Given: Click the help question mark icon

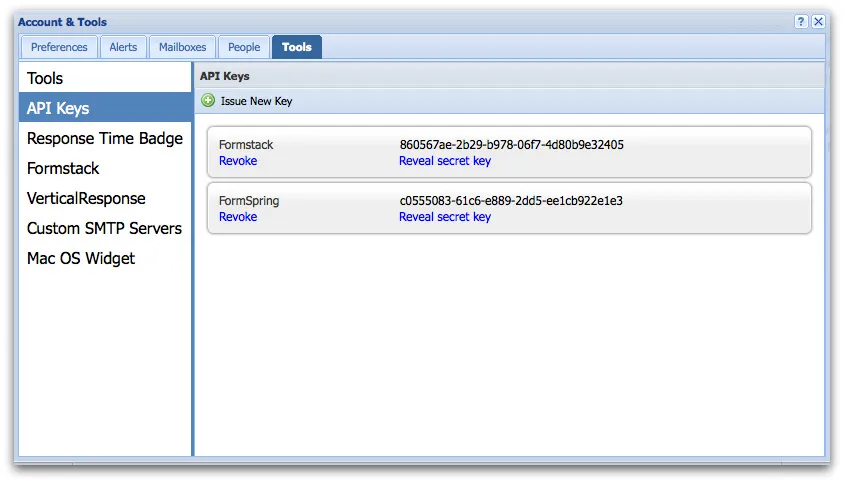Looking at the screenshot, I should [x=801, y=22].
